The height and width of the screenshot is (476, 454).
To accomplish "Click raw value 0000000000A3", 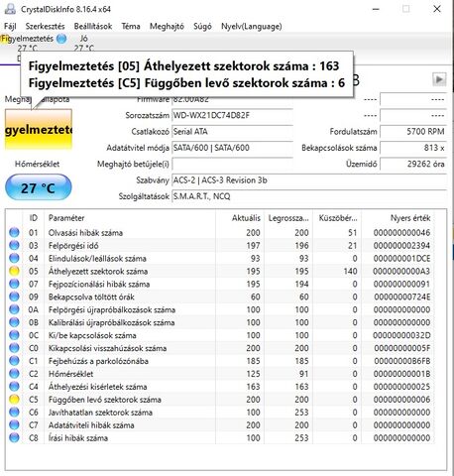I will tap(401, 272).
